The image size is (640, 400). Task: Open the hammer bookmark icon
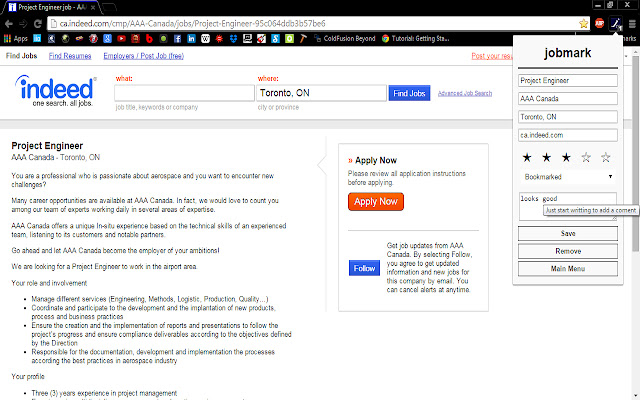[x=303, y=39]
